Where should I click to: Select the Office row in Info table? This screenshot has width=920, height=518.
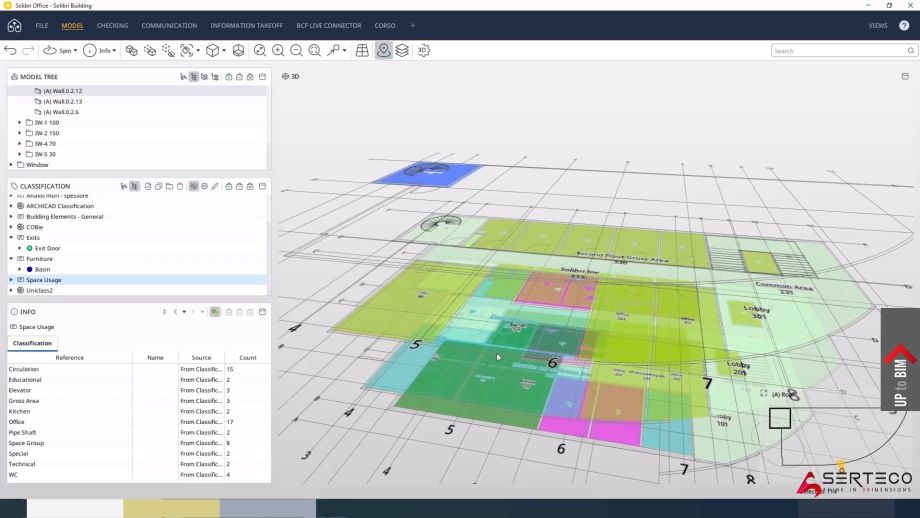(x=139, y=422)
